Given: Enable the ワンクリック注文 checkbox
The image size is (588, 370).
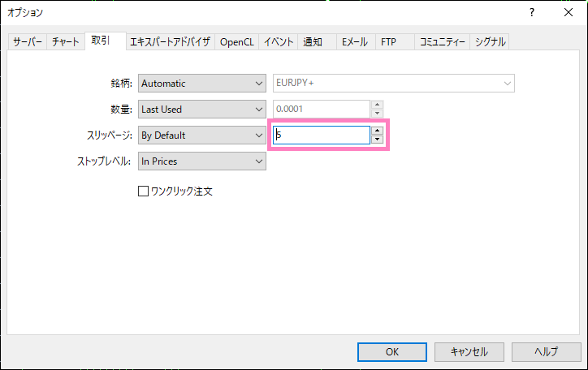Looking at the screenshot, I should pos(144,191).
